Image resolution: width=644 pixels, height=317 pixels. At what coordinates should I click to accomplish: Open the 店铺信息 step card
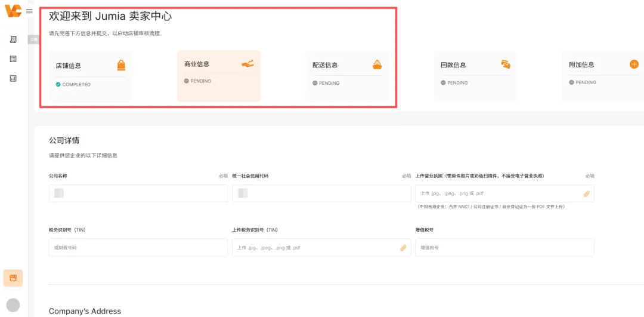pos(91,76)
